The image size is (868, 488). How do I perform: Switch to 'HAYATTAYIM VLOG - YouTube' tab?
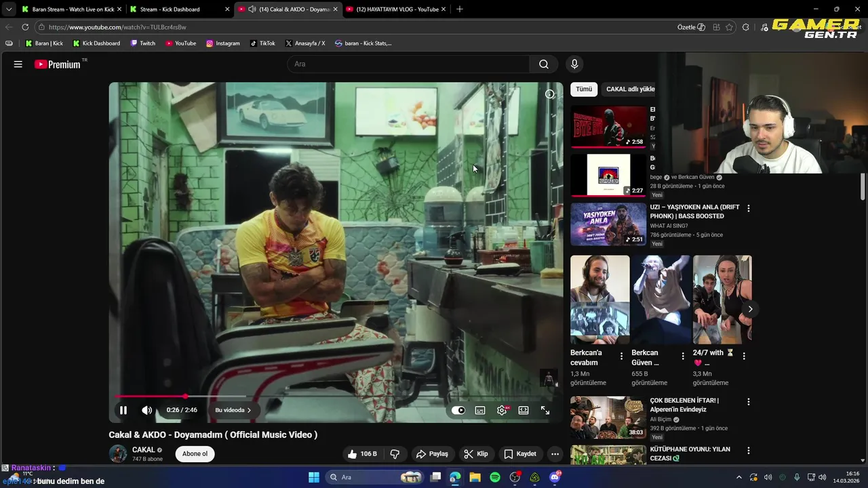click(x=396, y=9)
